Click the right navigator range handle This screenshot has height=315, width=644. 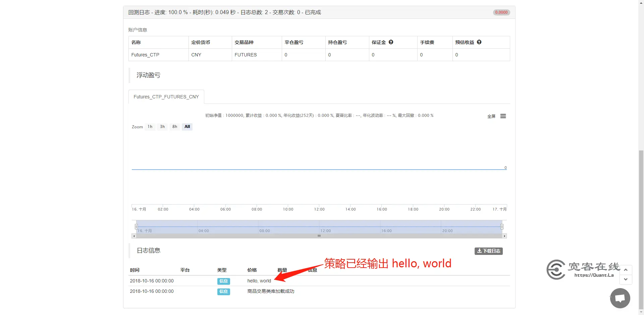502,227
